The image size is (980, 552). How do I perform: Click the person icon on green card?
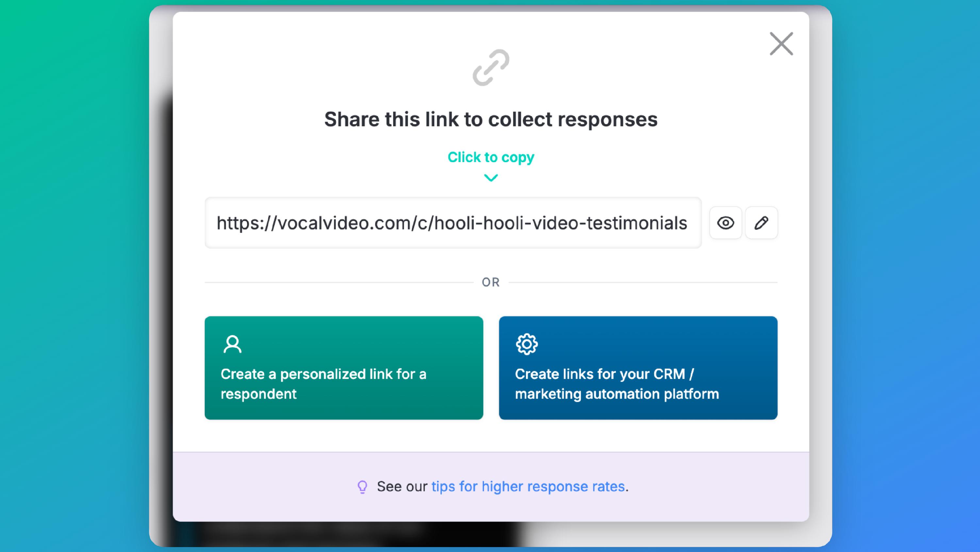232,344
